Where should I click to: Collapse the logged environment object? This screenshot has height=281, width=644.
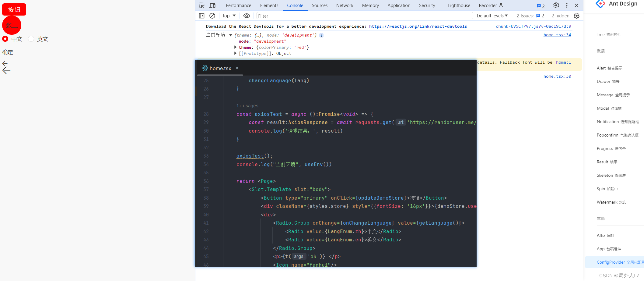tap(231, 35)
